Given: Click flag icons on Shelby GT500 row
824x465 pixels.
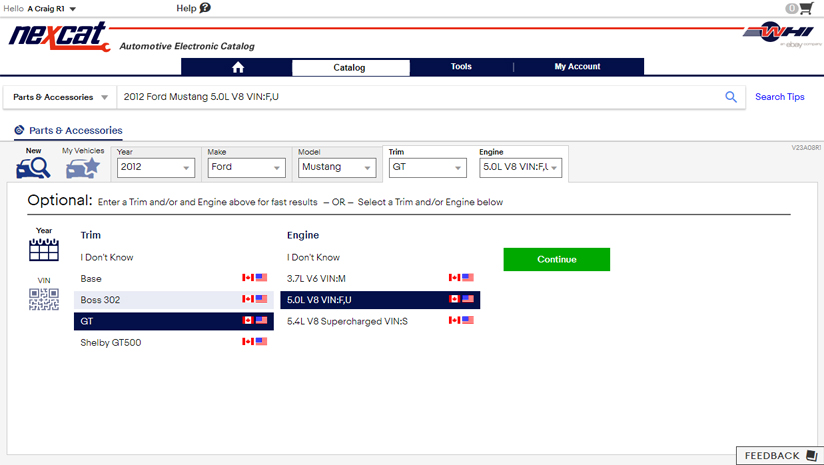Looking at the screenshot, I should point(254,342).
